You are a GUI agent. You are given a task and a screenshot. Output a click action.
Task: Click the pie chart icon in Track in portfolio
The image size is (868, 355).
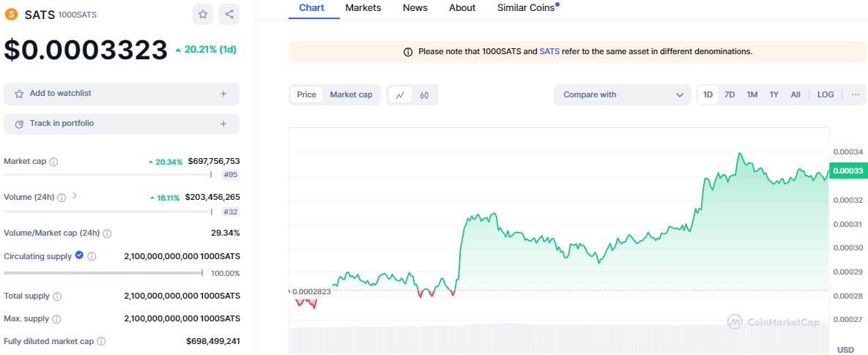click(19, 124)
